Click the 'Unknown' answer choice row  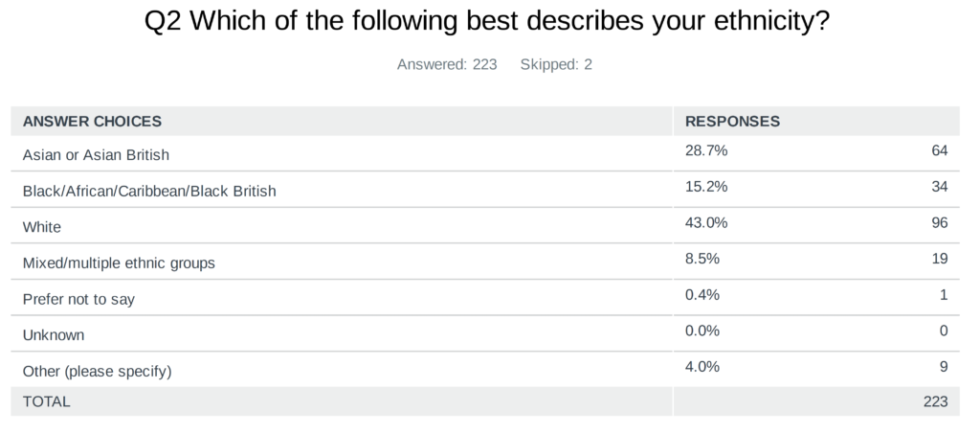click(x=485, y=333)
